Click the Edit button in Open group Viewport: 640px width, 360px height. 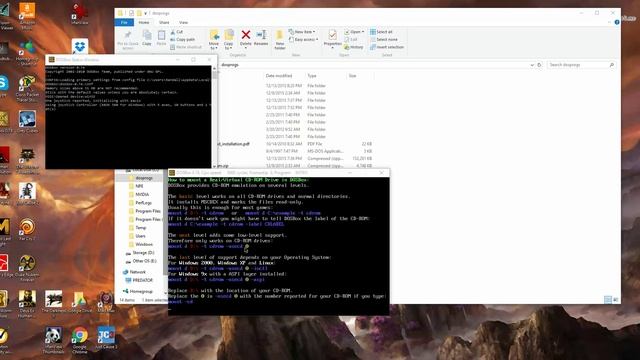click(351, 40)
